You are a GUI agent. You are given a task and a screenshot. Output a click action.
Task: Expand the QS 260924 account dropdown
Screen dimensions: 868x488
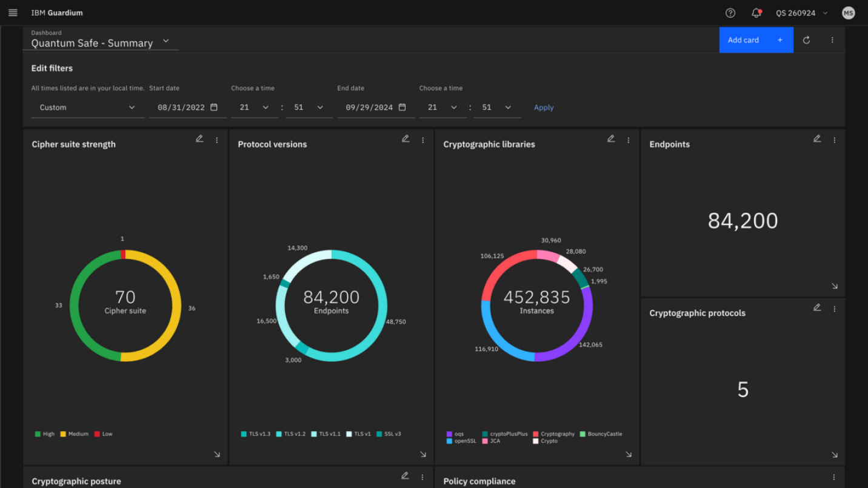point(802,13)
